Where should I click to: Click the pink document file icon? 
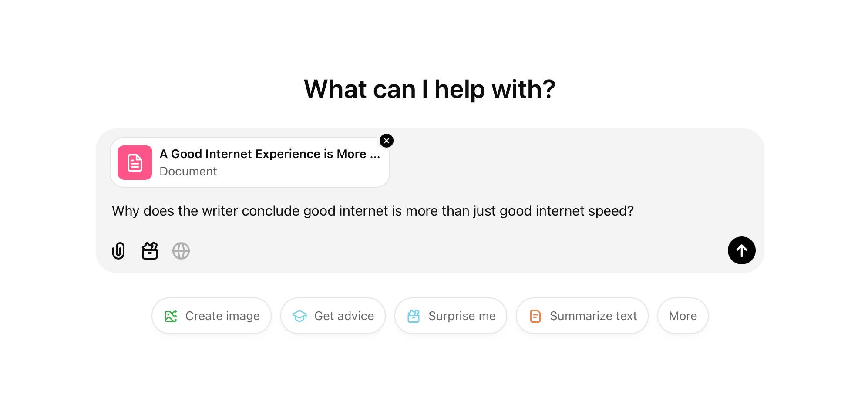click(135, 162)
